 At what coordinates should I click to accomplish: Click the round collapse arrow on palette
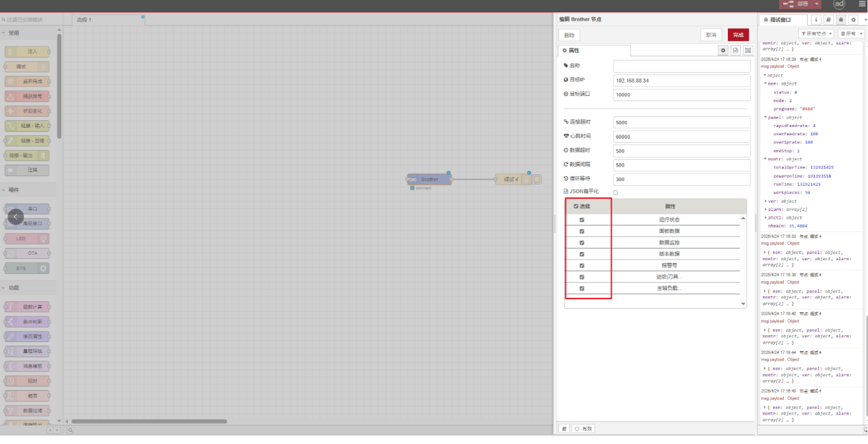(16, 217)
